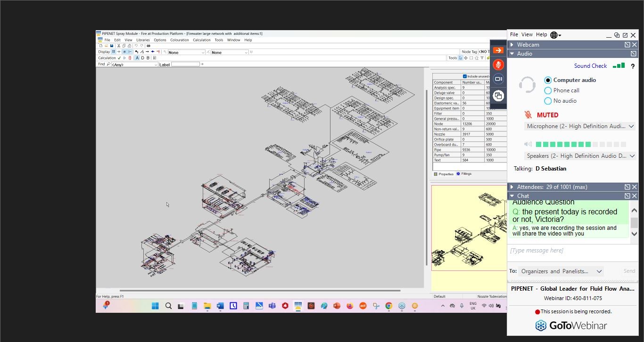
Task: Click the Save disk icon in PIPENET toolbar
Action: (112, 46)
